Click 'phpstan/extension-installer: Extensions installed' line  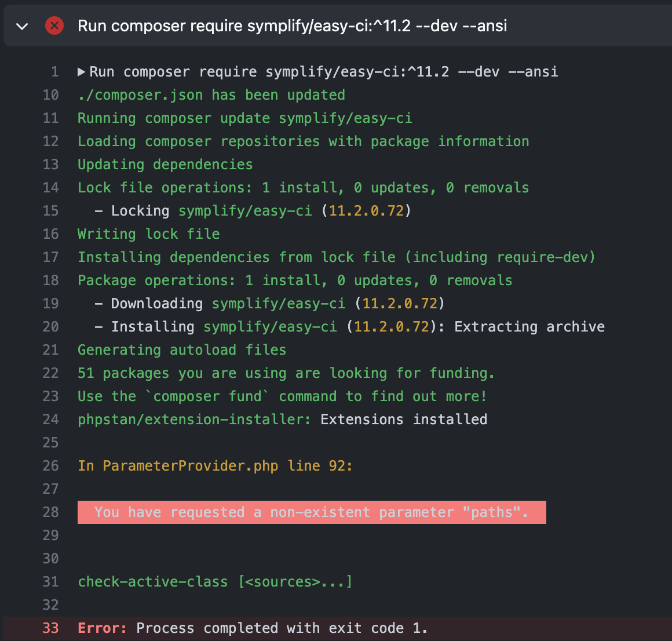tap(283, 419)
